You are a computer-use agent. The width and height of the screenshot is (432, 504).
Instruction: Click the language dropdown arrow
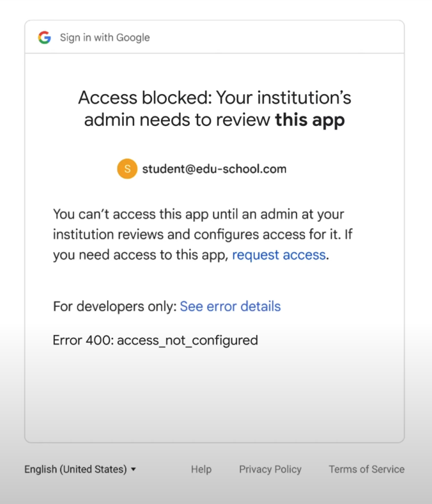pyautogui.click(x=134, y=469)
